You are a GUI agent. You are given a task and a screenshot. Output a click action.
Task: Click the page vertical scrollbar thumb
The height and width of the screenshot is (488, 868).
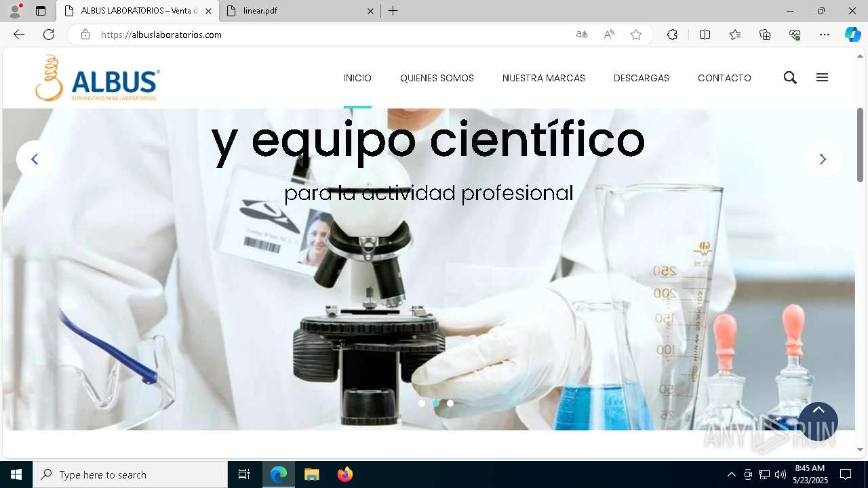point(861,144)
